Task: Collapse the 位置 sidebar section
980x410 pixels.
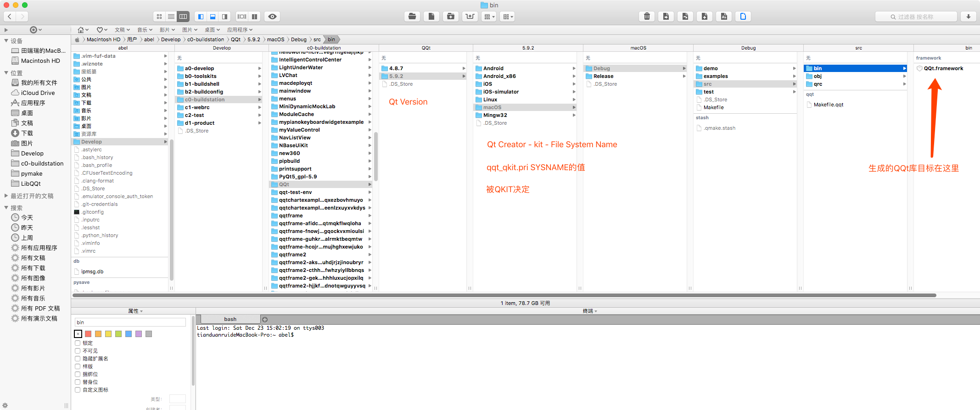Action: tap(6, 73)
